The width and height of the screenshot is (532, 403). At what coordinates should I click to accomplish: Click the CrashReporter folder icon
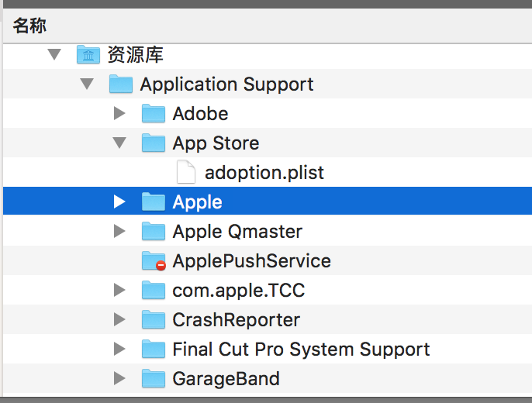point(154,319)
